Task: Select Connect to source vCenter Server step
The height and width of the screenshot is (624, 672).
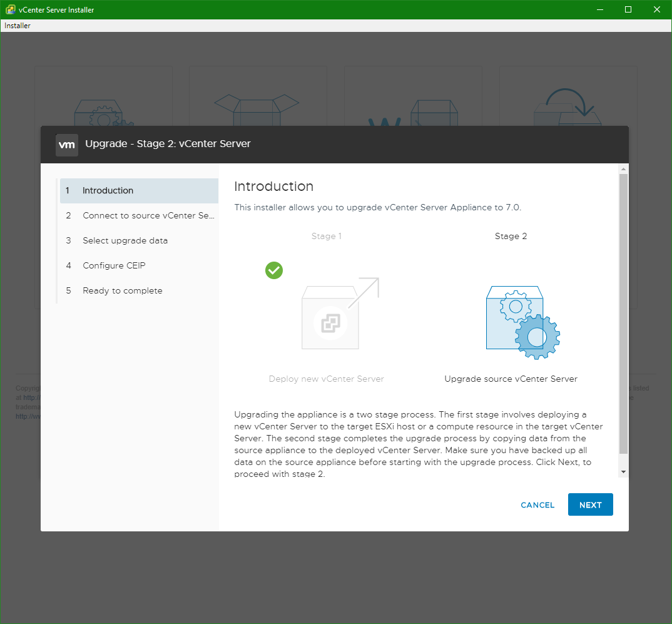Action: click(x=139, y=215)
